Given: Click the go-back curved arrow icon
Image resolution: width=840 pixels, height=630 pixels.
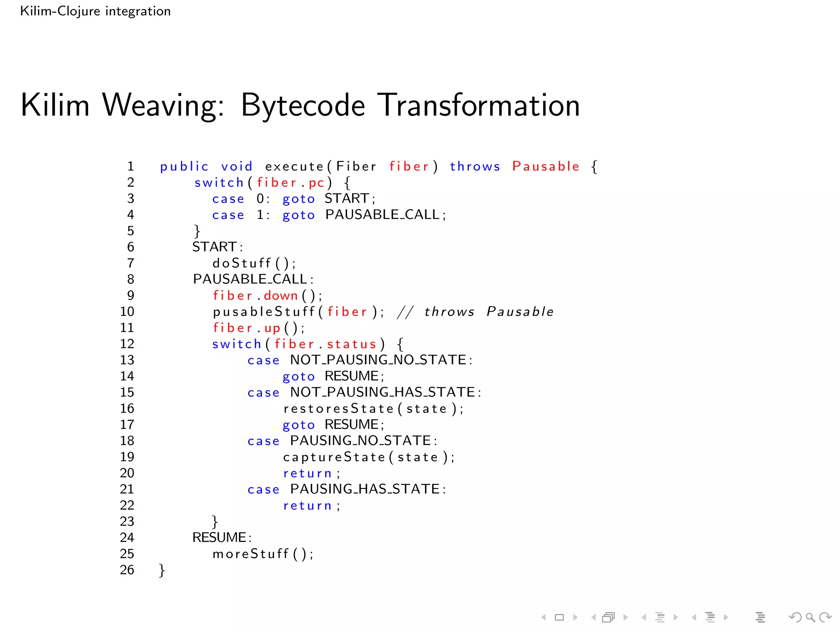Looking at the screenshot, I should 795,617.
